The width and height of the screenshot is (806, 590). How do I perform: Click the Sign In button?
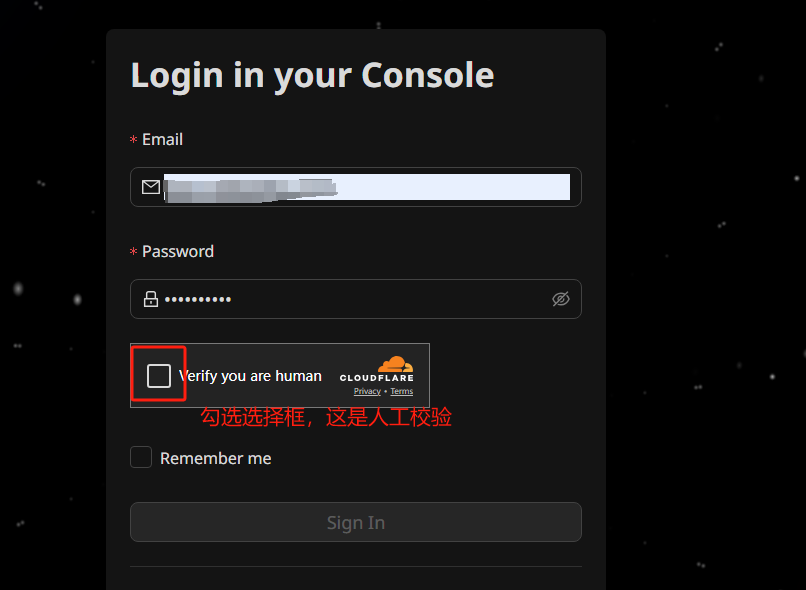[x=356, y=522]
